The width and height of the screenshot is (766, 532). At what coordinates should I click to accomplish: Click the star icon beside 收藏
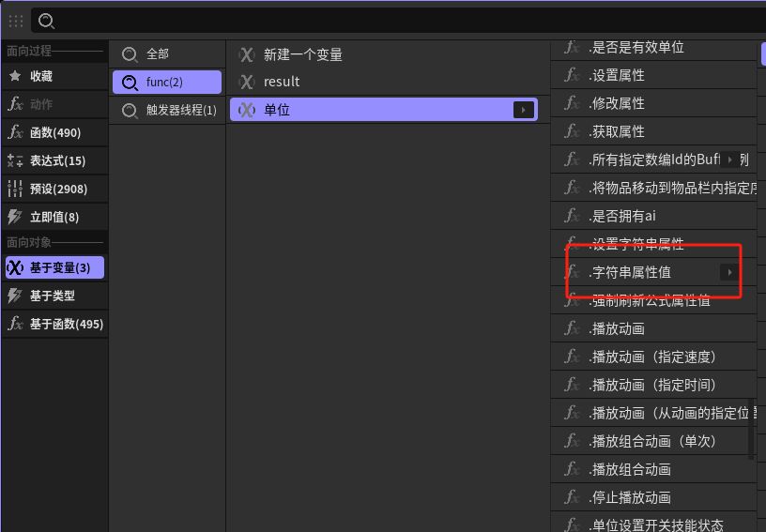pyautogui.click(x=15, y=76)
